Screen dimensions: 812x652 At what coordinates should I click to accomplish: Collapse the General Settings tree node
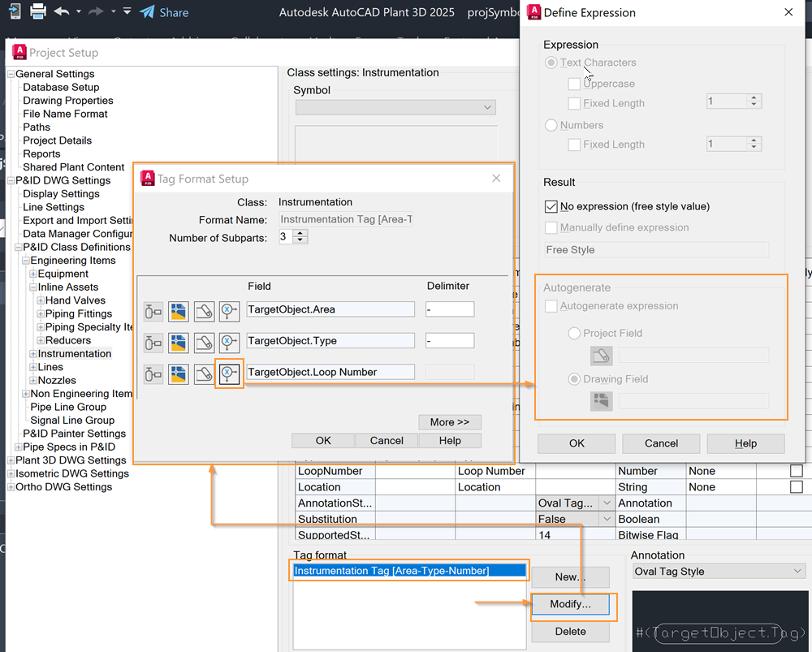pyautogui.click(x=11, y=74)
